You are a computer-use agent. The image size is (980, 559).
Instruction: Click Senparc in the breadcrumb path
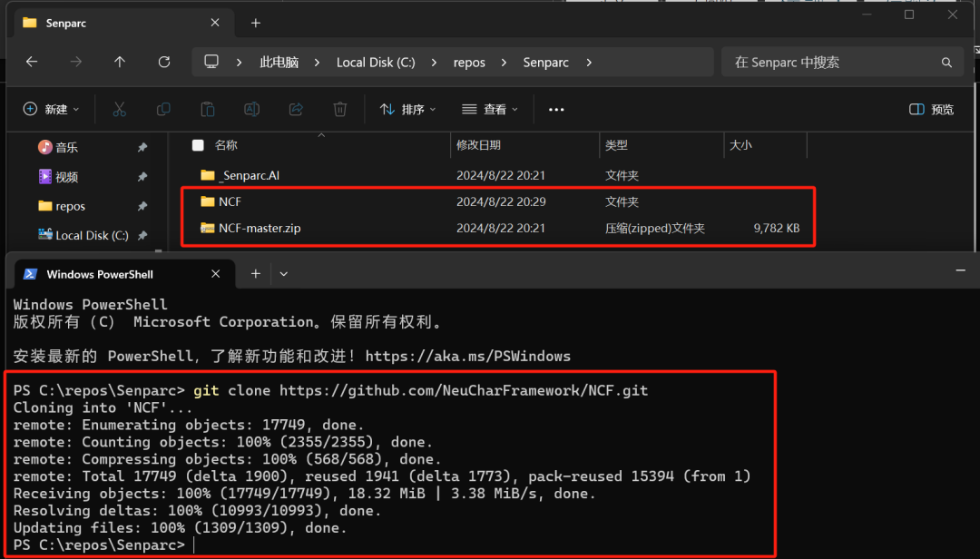click(x=545, y=63)
